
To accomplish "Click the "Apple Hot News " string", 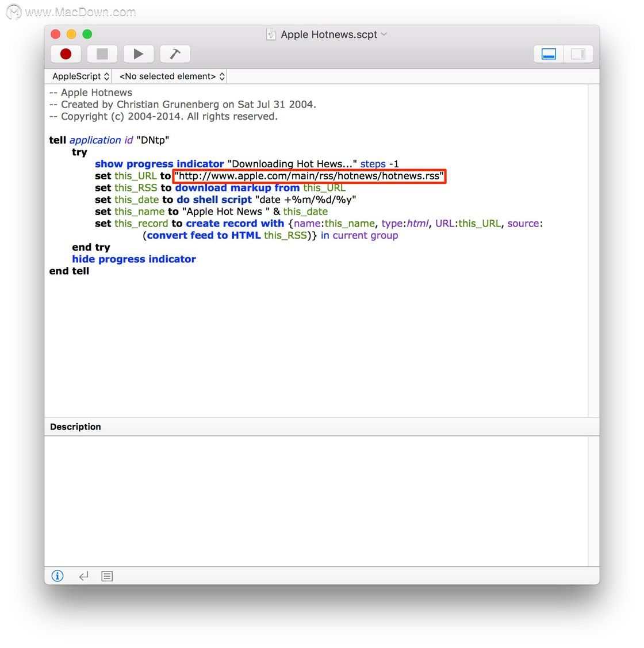I will (x=226, y=212).
